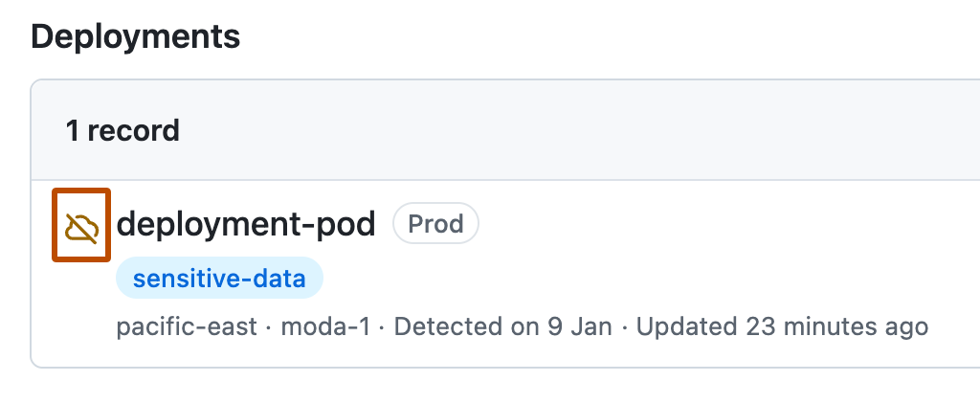Viewport: 980px width, 404px height.
Task: Click the word 'pod' in the deployment name
Action: [x=345, y=224]
